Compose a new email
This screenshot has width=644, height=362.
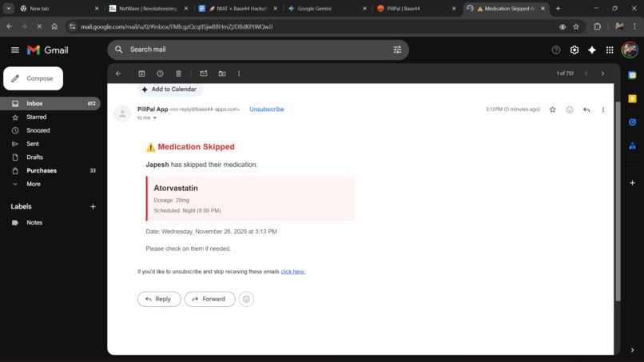[34, 78]
